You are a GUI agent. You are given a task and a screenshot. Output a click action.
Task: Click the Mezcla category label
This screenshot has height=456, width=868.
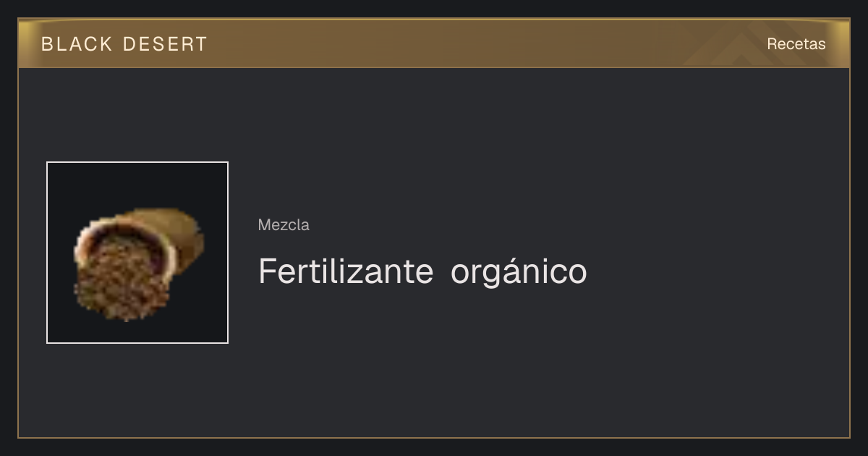284,225
